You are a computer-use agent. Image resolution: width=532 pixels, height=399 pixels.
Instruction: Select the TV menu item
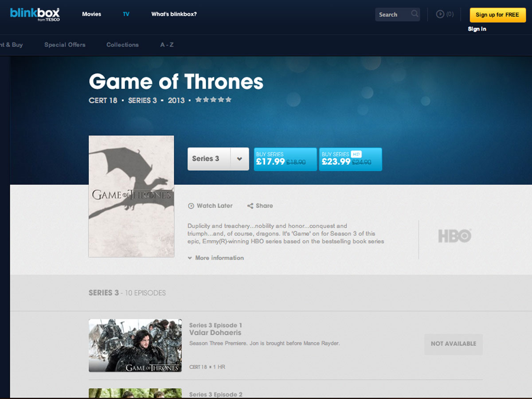tap(126, 14)
